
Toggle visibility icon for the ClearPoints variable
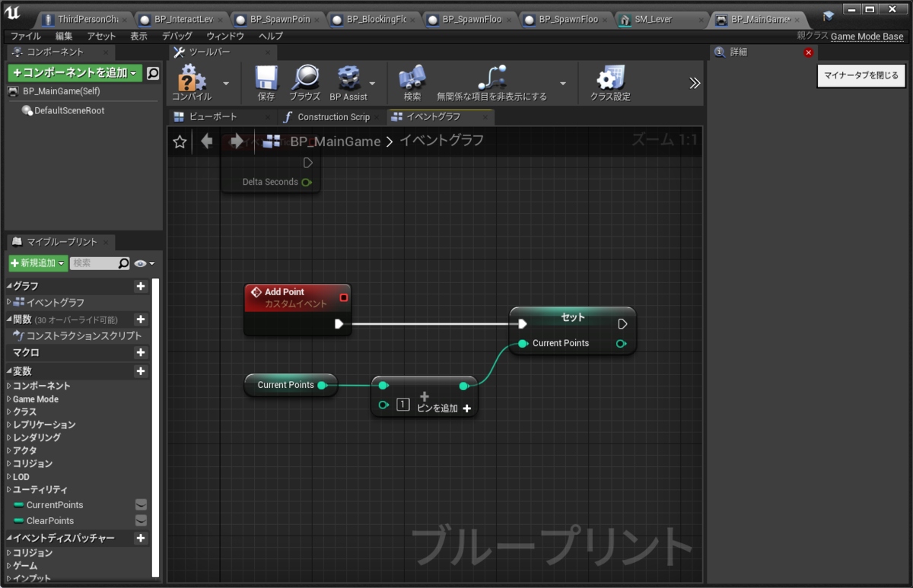tap(141, 521)
